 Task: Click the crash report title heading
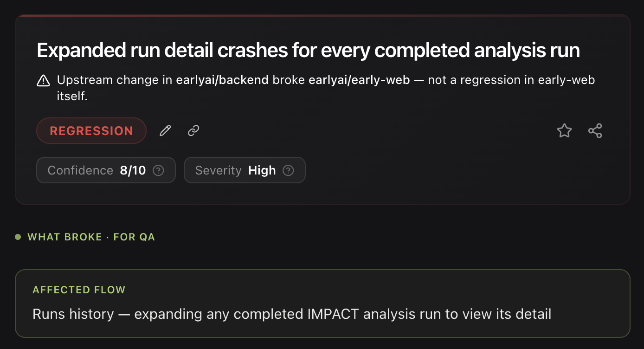coord(309,50)
